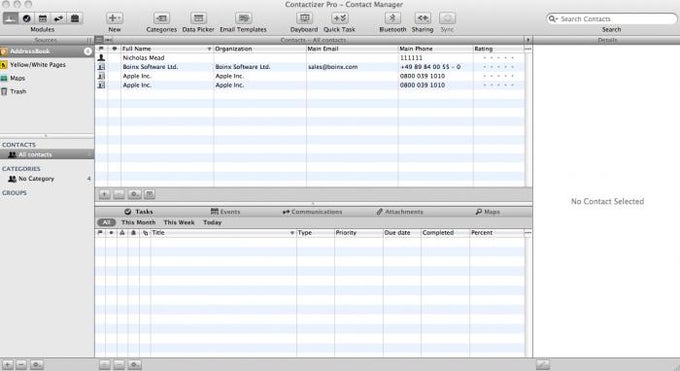This screenshot has height=371, width=680.
Task: Add contact with plus button below list
Action: 105,194
